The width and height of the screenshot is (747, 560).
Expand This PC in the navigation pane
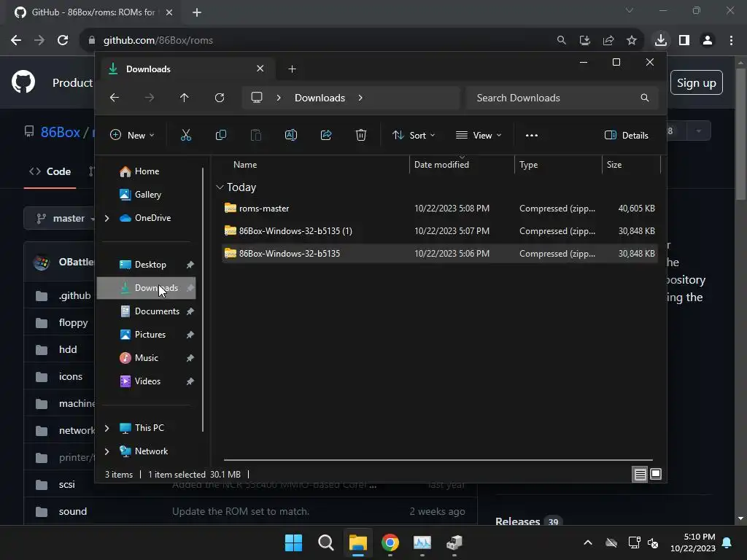click(x=107, y=428)
